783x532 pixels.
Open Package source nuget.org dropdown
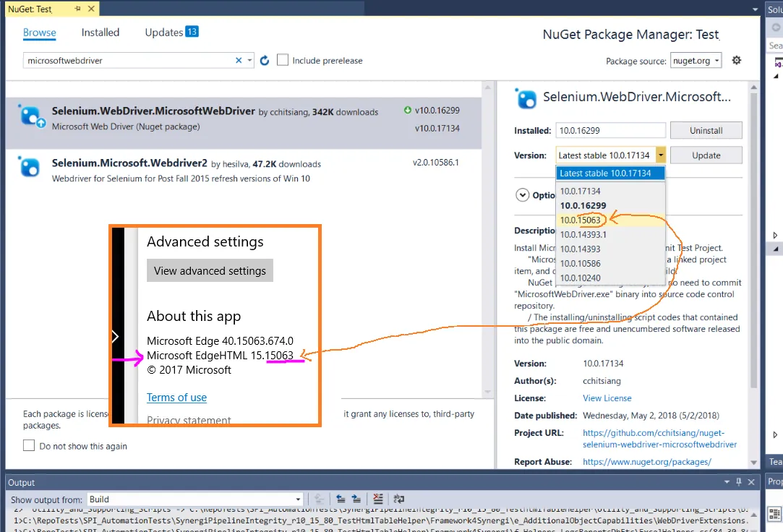[696, 61]
